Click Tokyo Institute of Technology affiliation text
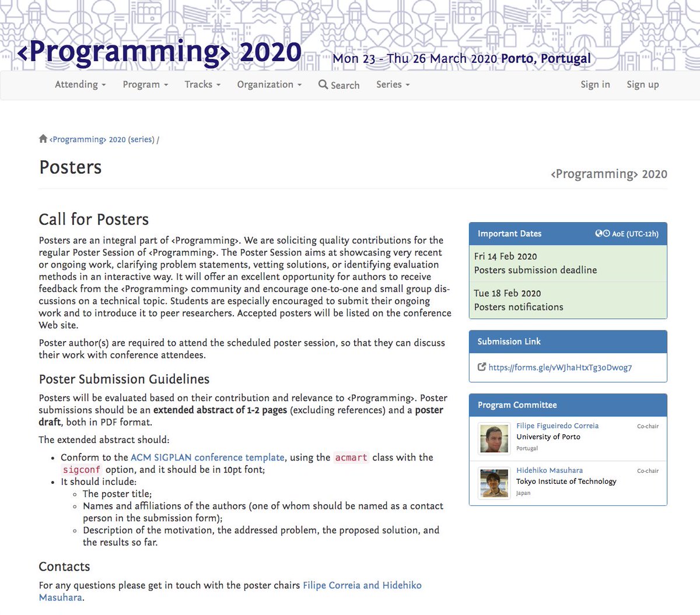700x615 pixels. (566, 482)
